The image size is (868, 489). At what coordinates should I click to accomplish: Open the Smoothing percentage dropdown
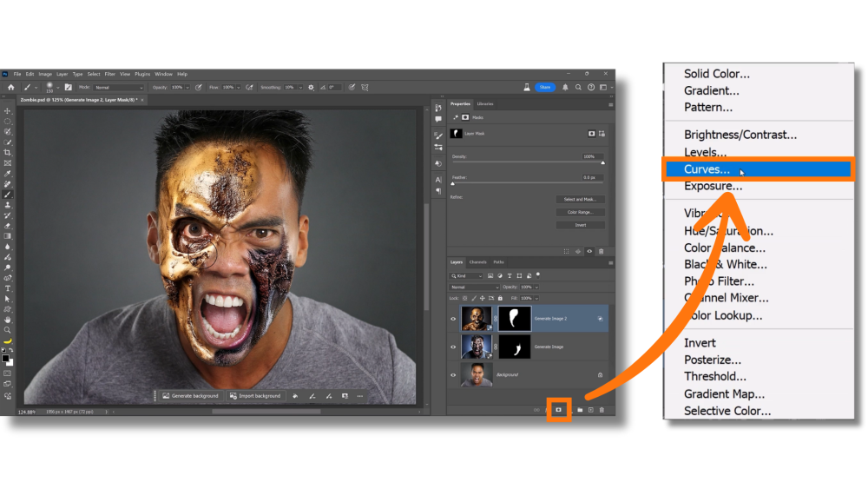(x=300, y=88)
